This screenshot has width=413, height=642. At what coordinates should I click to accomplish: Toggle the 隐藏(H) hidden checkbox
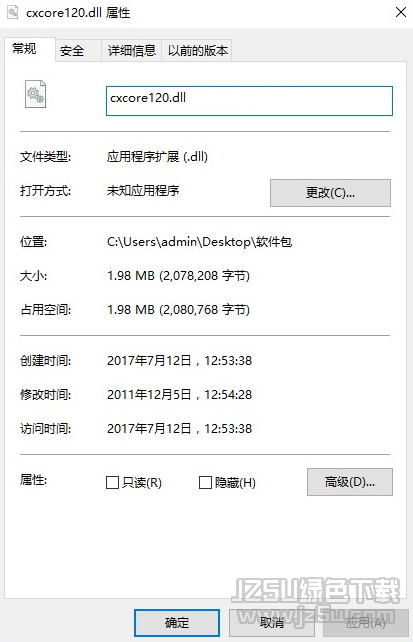pyautogui.click(x=205, y=482)
